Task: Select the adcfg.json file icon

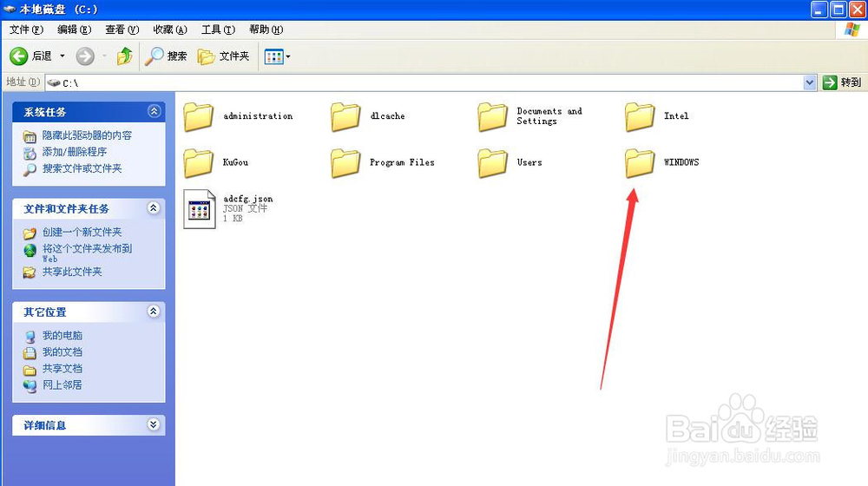Action: [x=200, y=209]
